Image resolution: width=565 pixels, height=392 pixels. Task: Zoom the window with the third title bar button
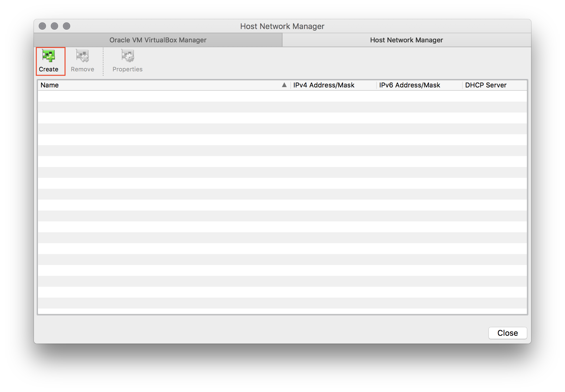point(67,26)
